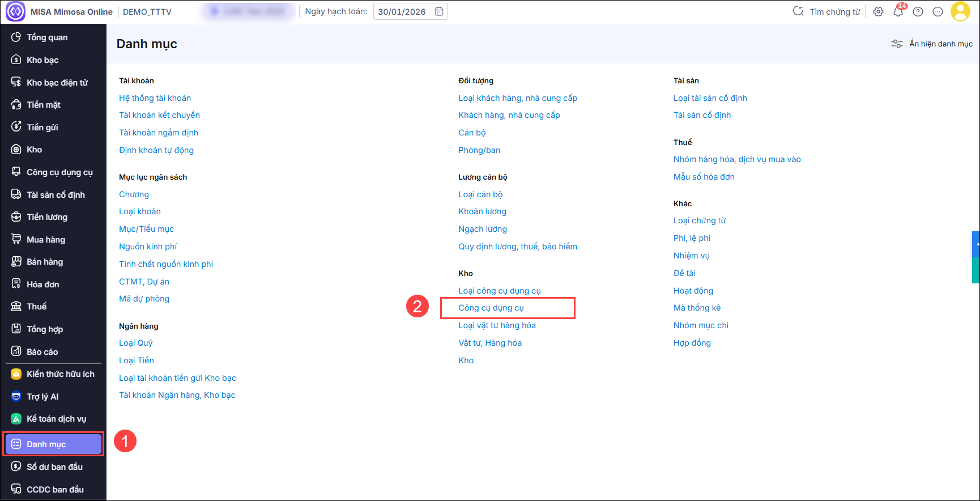Click the help question mark icon
The width and height of the screenshot is (980, 501).
(x=918, y=12)
